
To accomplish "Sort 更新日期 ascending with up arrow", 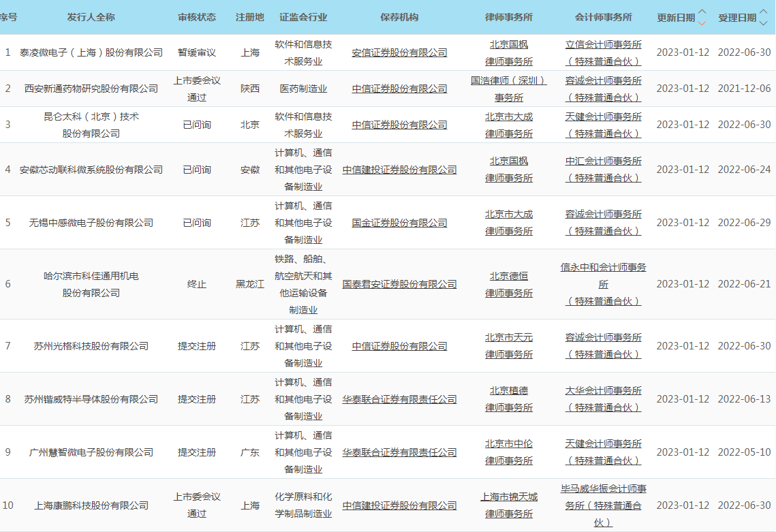I will (702, 12).
